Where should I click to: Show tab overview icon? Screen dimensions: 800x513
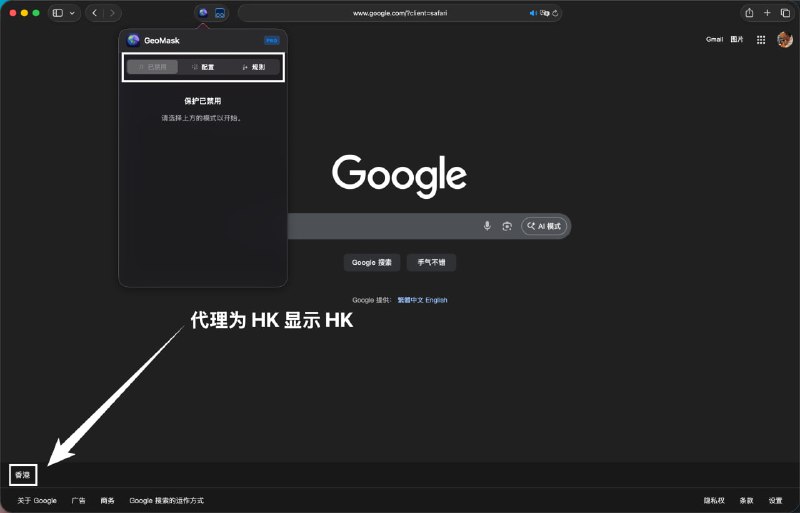point(785,13)
